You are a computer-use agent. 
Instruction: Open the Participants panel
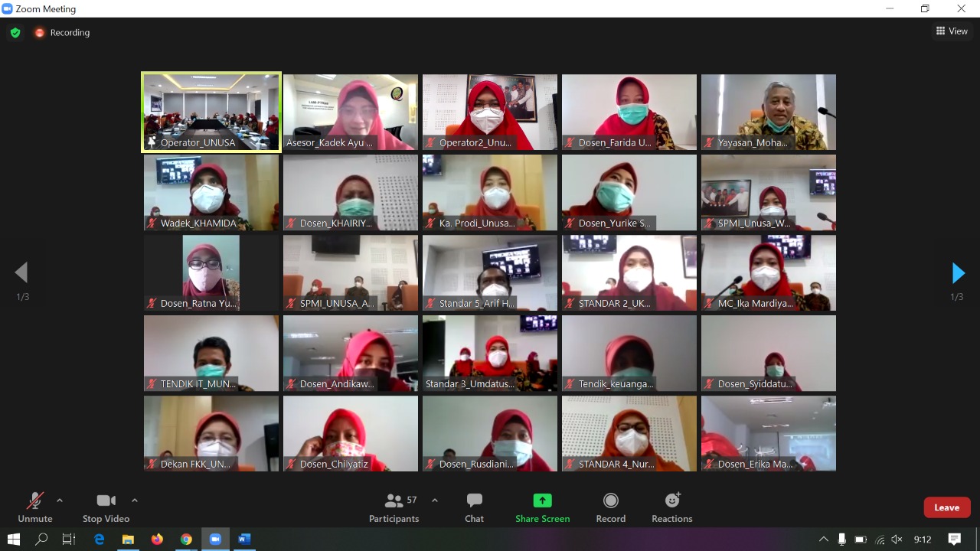[394, 508]
